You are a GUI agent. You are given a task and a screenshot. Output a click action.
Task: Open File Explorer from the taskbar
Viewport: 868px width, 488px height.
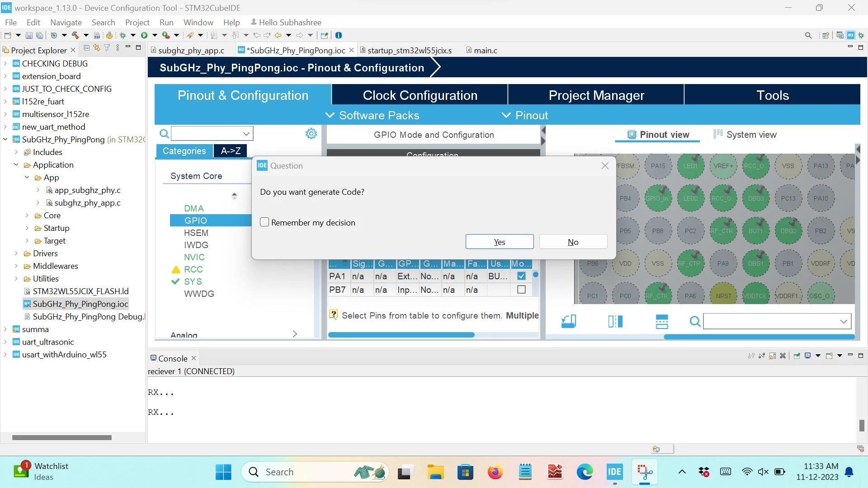[x=435, y=472]
